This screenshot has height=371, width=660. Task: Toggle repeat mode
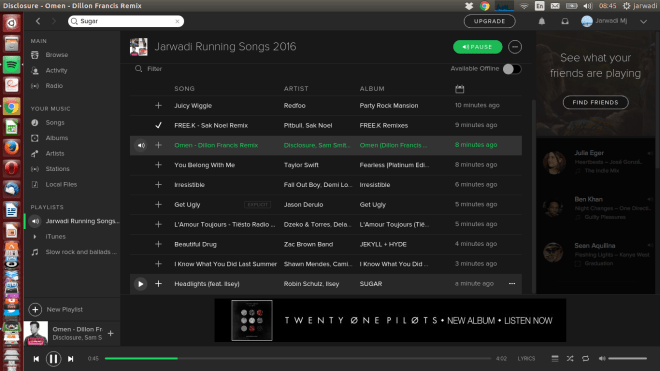pos(585,358)
